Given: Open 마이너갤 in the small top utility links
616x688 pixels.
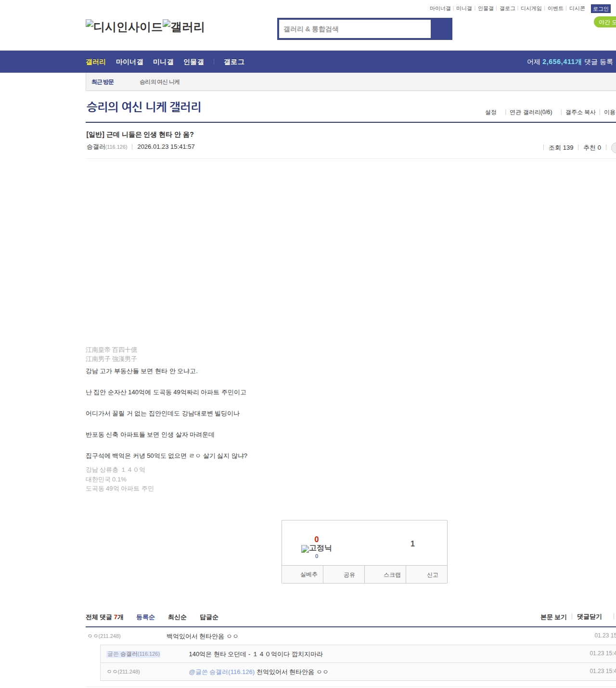Looking at the screenshot, I should click(440, 9).
